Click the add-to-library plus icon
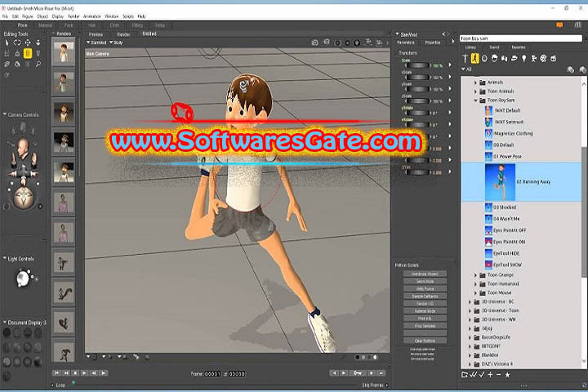588x392 pixels. coord(490,374)
